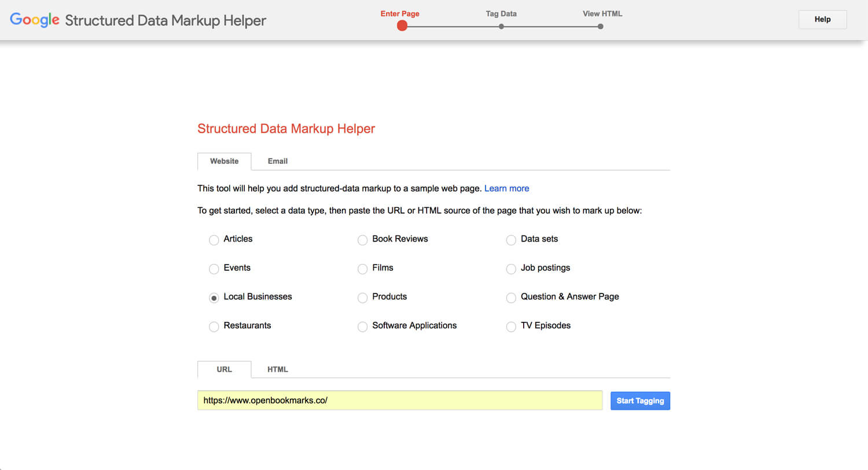Image resolution: width=868 pixels, height=470 pixels.
Task: Click the Tag Data step dot
Action: click(x=501, y=26)
